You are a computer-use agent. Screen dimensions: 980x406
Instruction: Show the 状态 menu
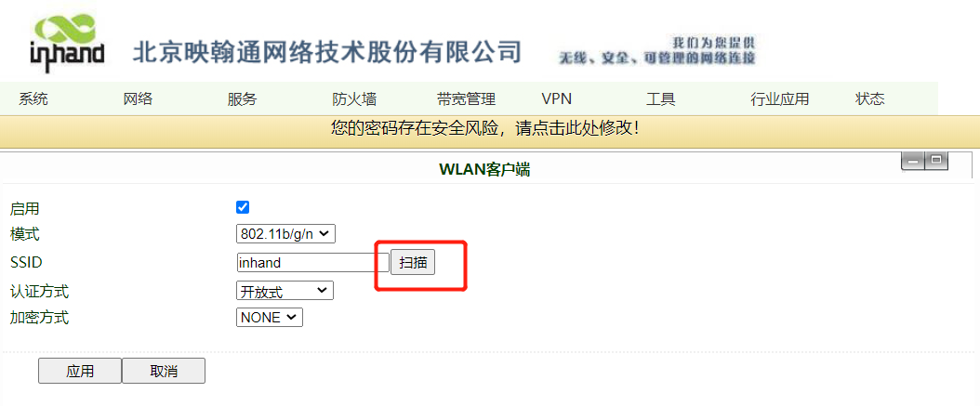[870, 98]
